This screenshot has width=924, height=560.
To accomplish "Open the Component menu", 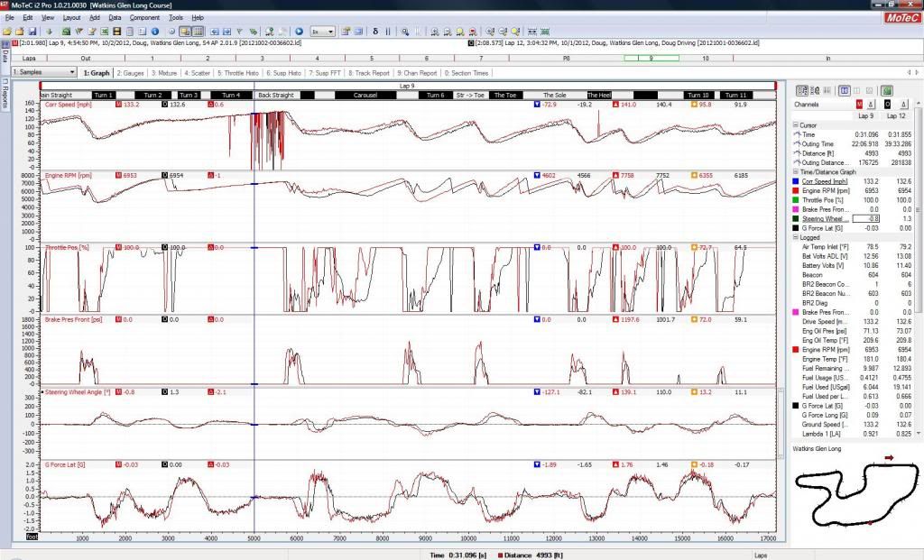I will tap(144, 17).
